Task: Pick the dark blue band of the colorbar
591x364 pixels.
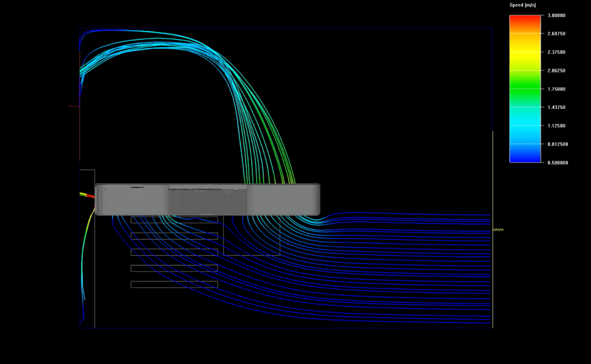Action: pos(525,156)
